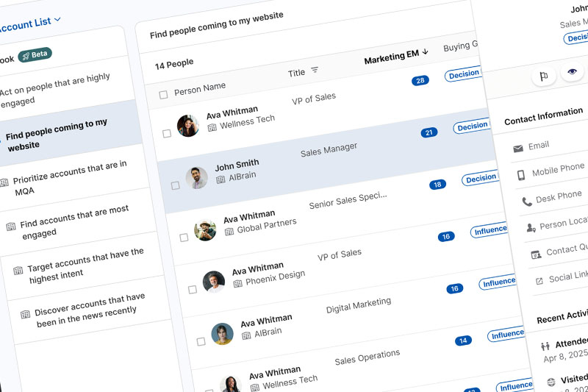Screen dimensions: 588x392
Task: Click the Person Name column header
Action: coord(199,88)
